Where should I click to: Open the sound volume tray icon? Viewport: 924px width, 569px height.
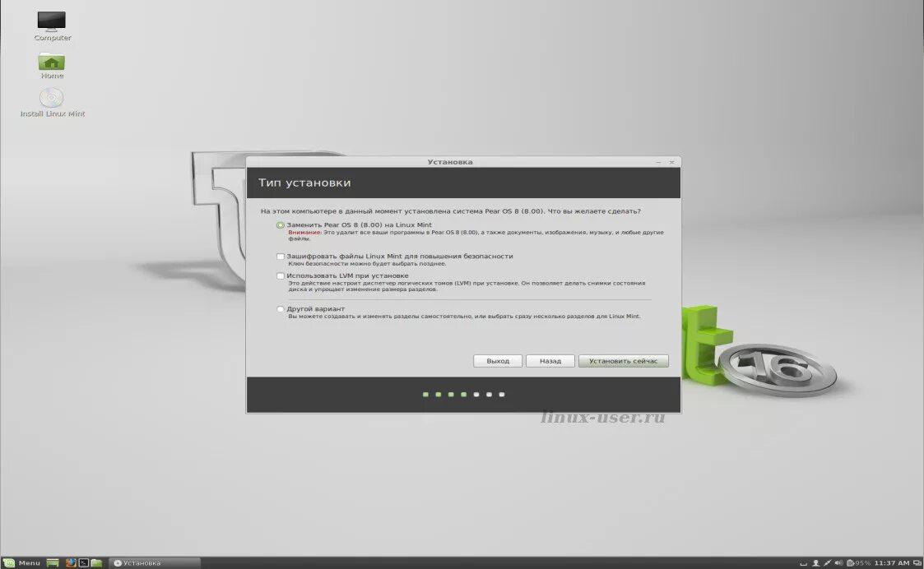tap(838, 563)
